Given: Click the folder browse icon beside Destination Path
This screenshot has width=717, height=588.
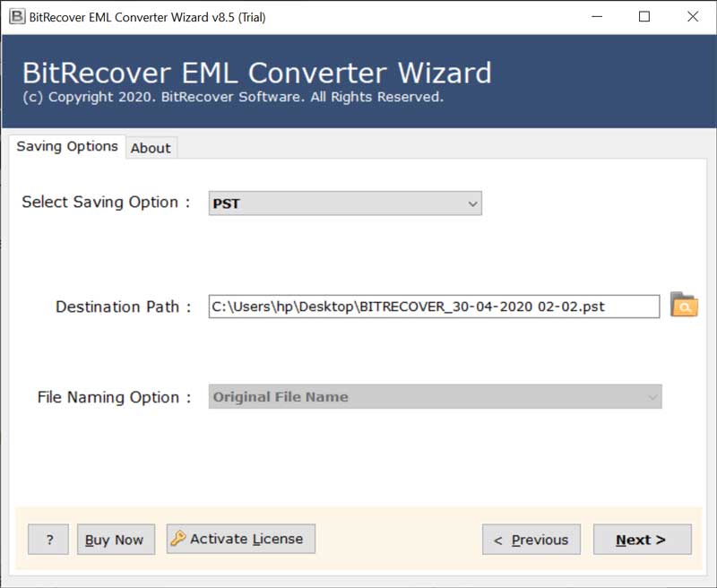Looking at the screenshot, I should pyautogui.click(x=684, y=305).
